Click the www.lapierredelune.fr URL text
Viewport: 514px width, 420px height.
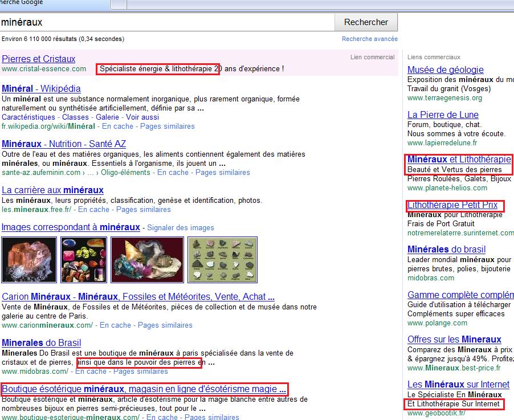pyautogui.click(x=442, y=143)
